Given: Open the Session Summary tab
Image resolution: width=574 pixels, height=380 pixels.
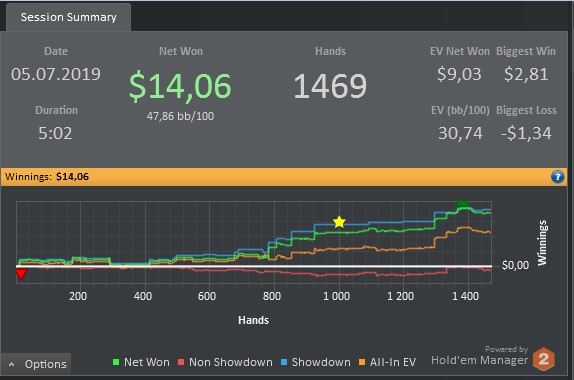Looking at the screenshot, I should click(68, 17).
